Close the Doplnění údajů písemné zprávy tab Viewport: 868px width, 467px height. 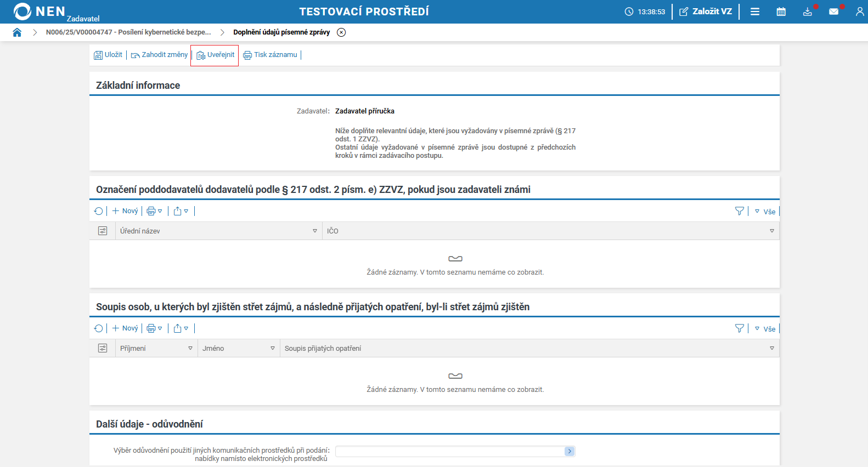341,32
